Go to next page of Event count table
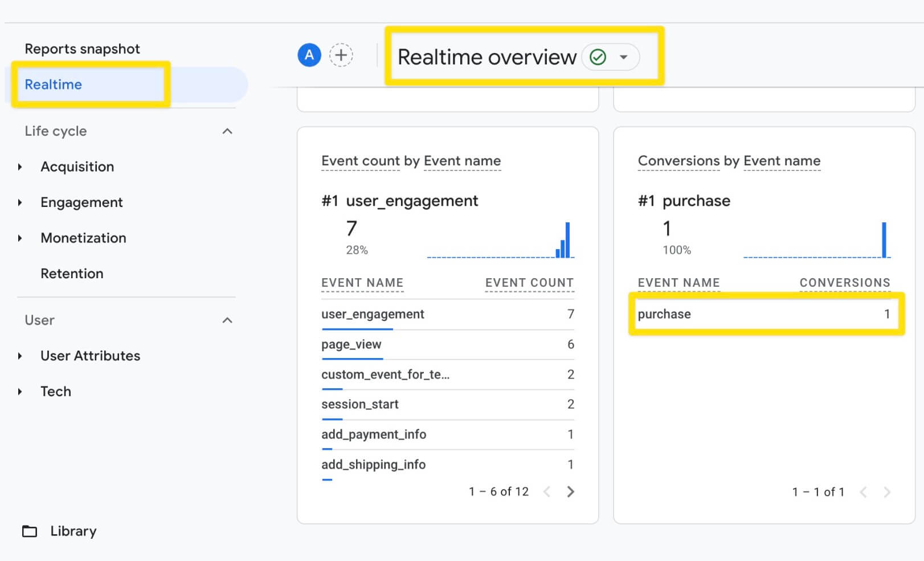The height and width of the screenshot is (561, 924). click(x=571, y=491)
